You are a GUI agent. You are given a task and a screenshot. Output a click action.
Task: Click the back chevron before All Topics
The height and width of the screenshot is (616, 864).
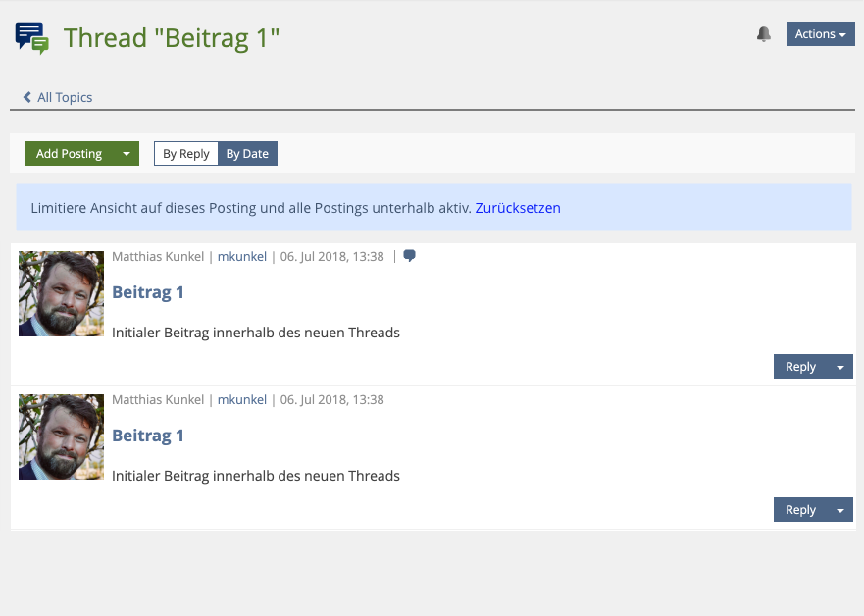(27, 97)
